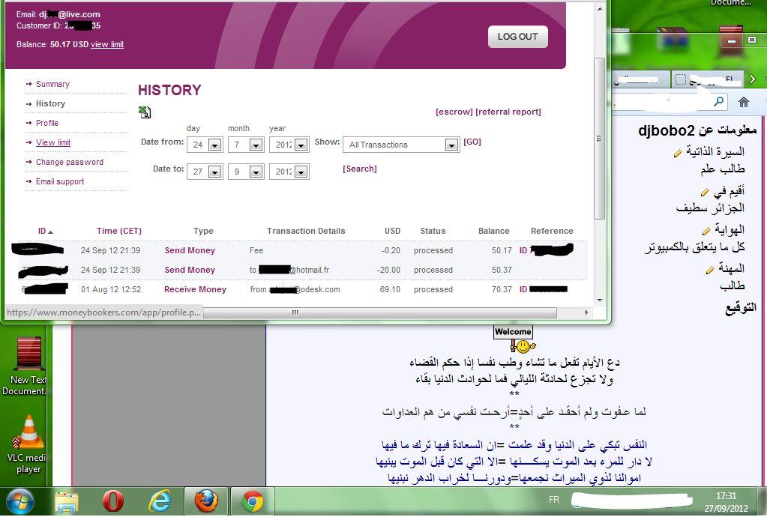The height and width of the screenshot is (532, 767).
Task: Open Change password in sidebar menu
Action: 70,163
